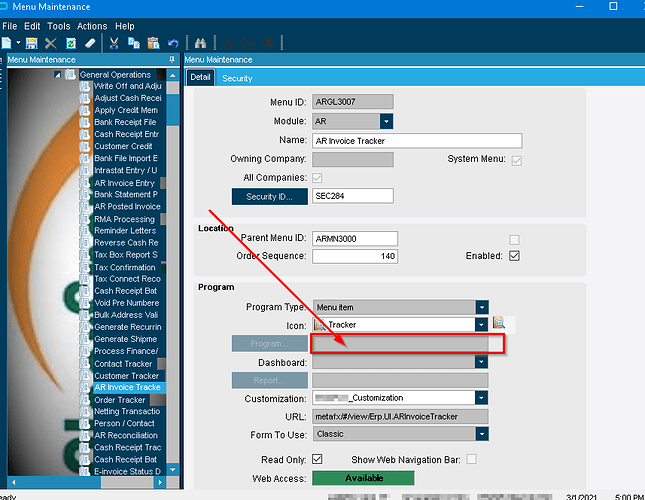
Task: Select Order Tracker tree item
Action: [120, 400]
